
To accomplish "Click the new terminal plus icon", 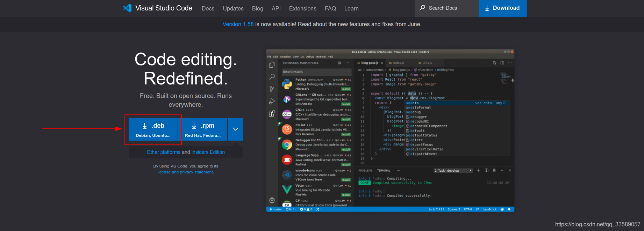I will 479,170.
